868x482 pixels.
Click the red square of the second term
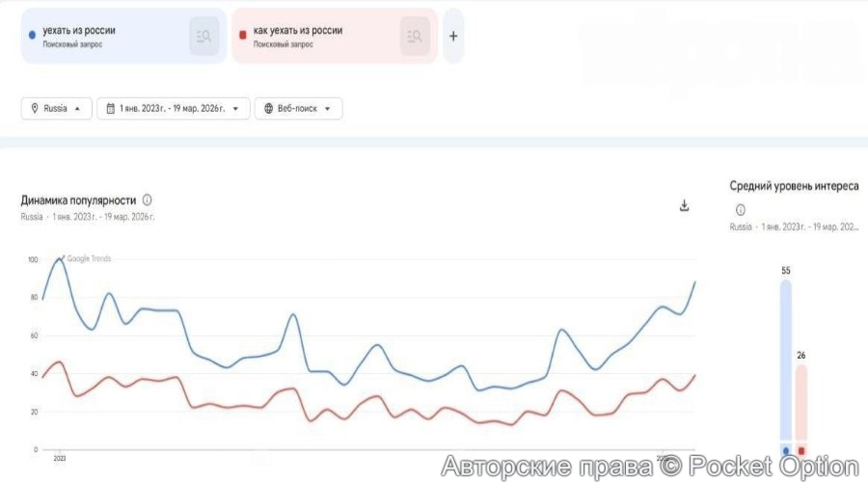(x=242, y=35)
